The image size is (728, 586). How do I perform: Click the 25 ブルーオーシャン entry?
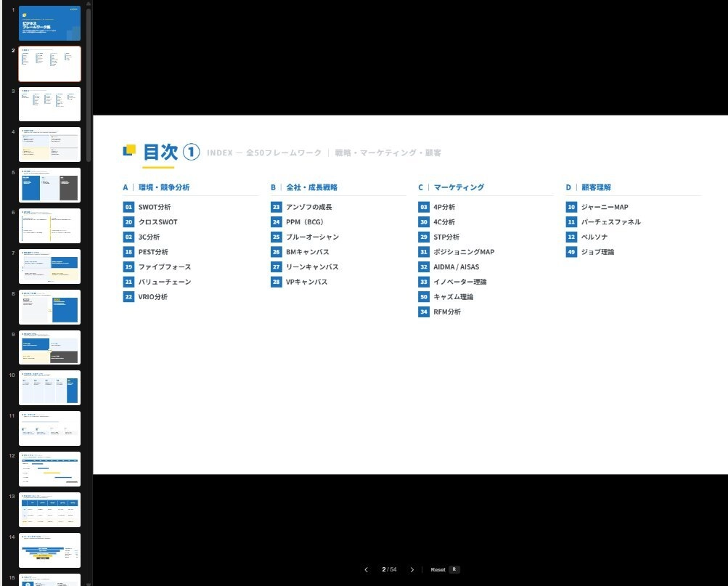point(305,237)
